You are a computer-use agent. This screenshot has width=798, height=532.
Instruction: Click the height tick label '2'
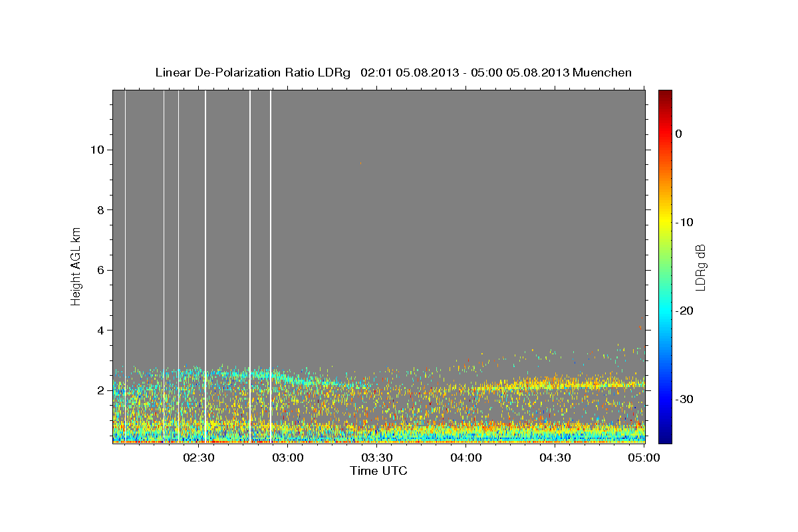[100, 390]
